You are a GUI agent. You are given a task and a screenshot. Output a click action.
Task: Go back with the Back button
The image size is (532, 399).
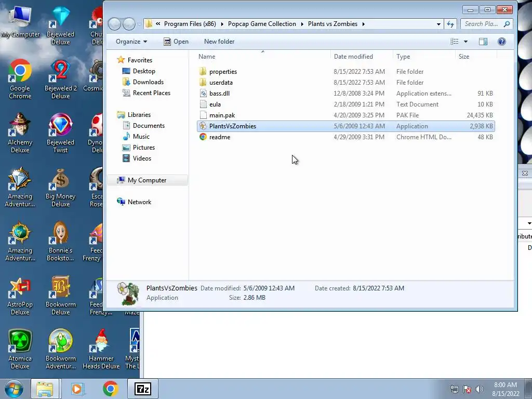(115, 24)
